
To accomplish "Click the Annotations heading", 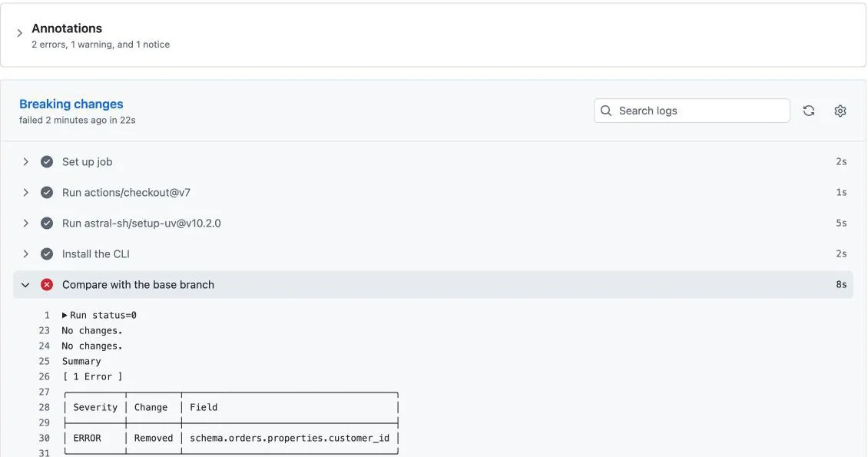I will 67,28.
